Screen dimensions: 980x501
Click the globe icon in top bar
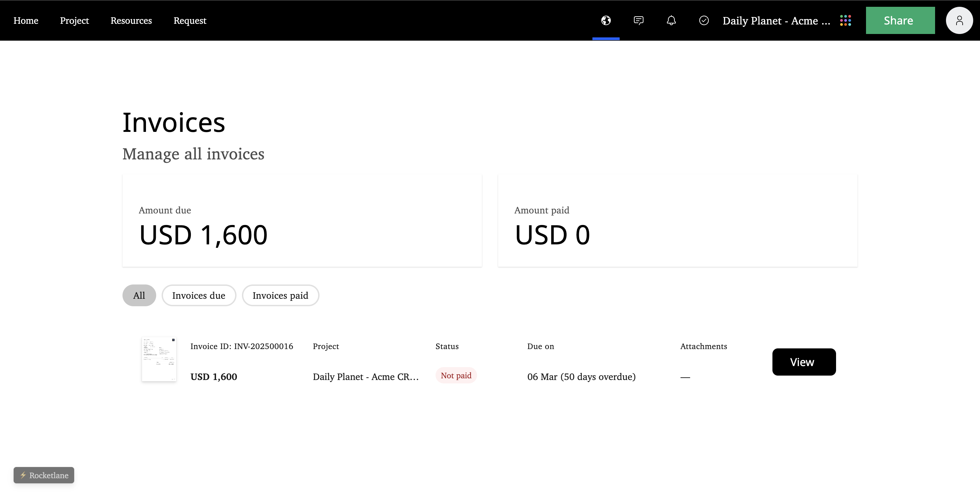click(x=606, y=20)
